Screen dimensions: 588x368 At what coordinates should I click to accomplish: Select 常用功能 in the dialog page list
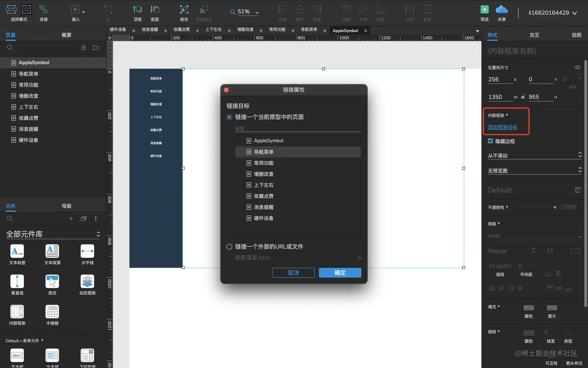[298, 163]
